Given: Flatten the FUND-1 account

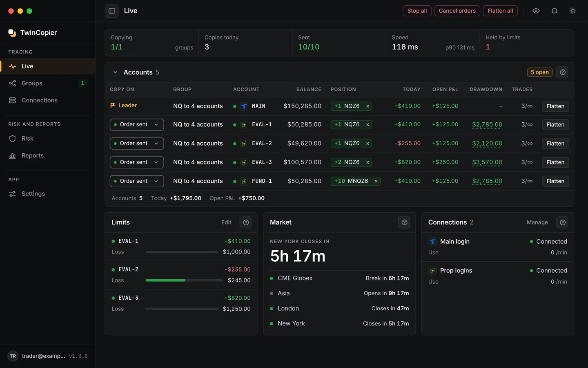Looking at the screenshot, I should point(555,181).
